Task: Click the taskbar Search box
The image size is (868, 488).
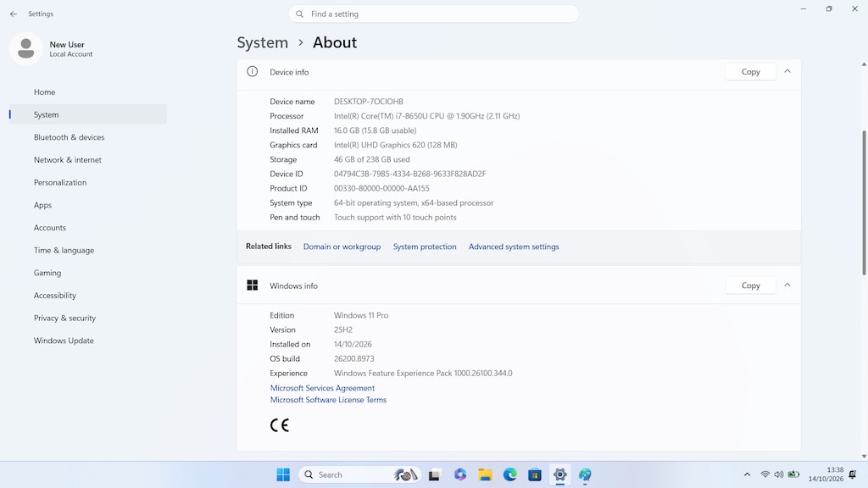Action: tap(359, 474)
